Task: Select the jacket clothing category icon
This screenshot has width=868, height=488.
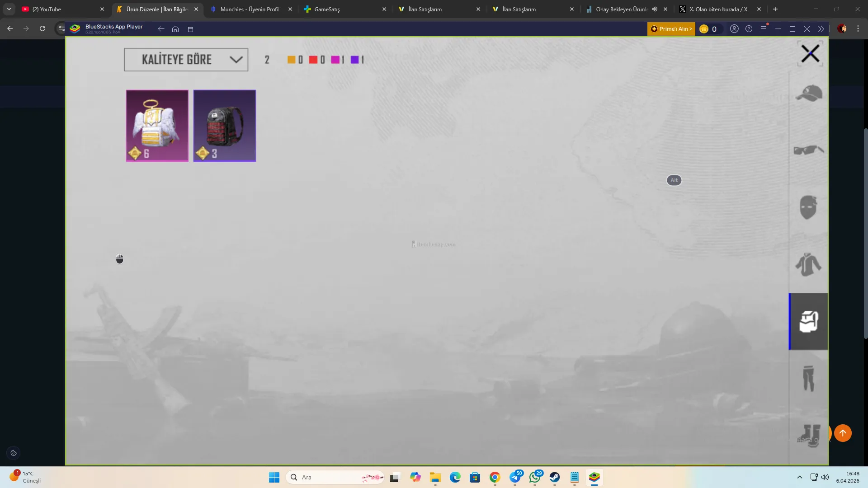Action: pos(808,264)
